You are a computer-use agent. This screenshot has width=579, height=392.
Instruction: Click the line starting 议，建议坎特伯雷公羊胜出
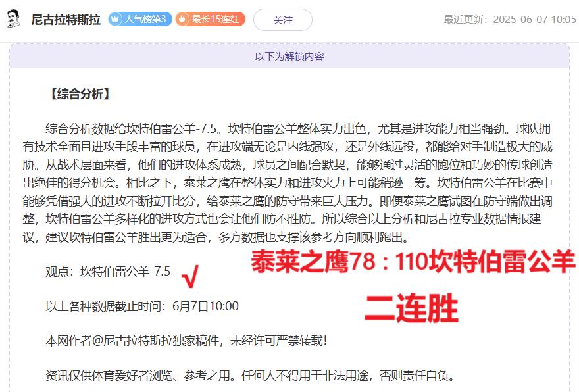click(216, 237)
